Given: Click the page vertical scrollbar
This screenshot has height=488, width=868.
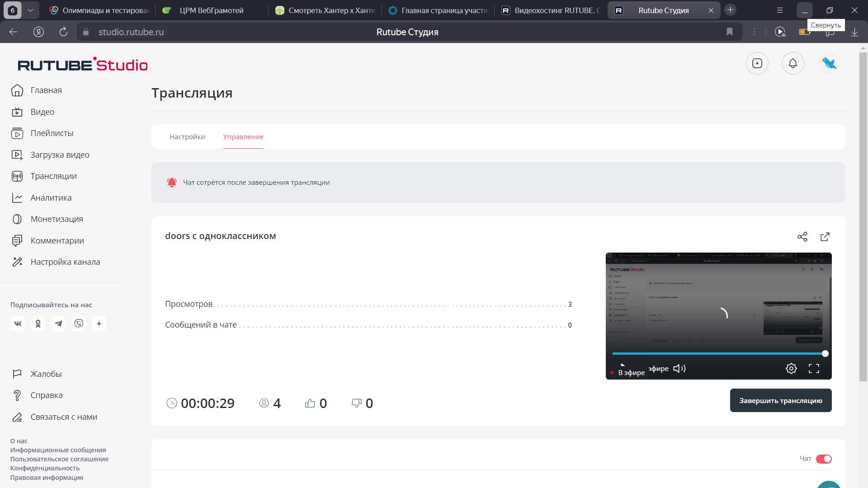Looking at the screenshot, I should pos(863,217).
